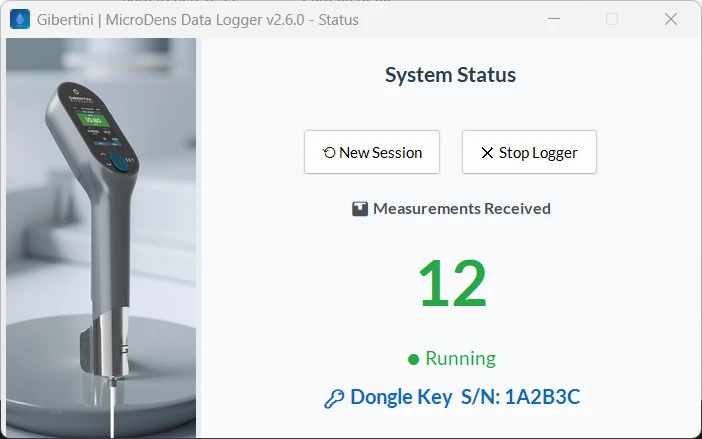The height and width of the screenshot is (439, 702).
Task: Click the Dongle Key S/N: 1A2B3C text
Action: point(465,396)
